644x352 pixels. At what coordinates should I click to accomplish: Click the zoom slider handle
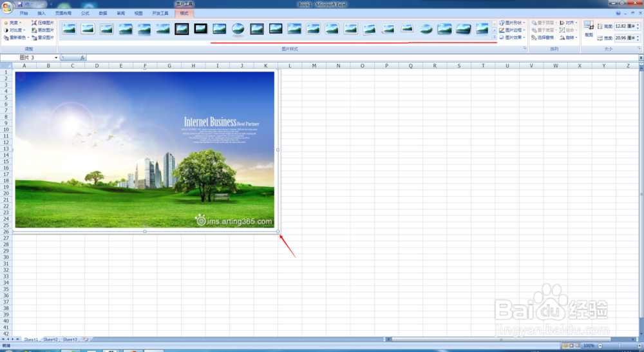click(x=620, y=346)
